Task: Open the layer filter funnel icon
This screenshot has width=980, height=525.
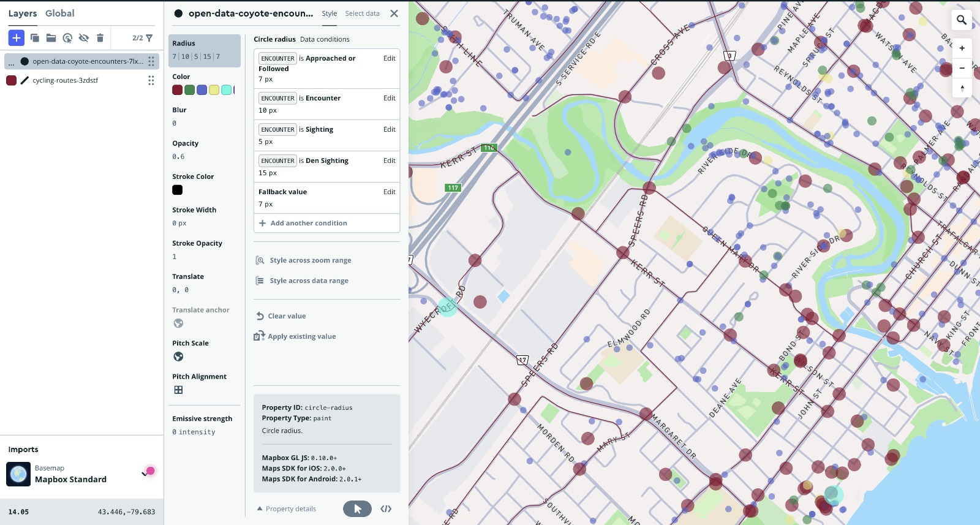Action: click(149, 38)
